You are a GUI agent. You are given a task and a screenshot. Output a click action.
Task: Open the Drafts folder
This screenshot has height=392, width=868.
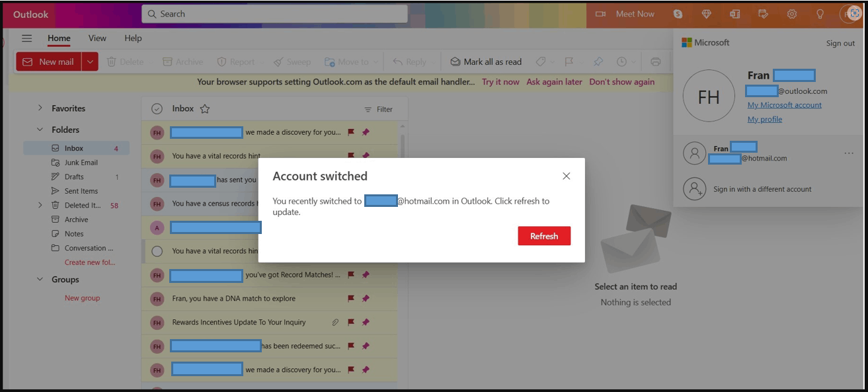coord(76,176)
